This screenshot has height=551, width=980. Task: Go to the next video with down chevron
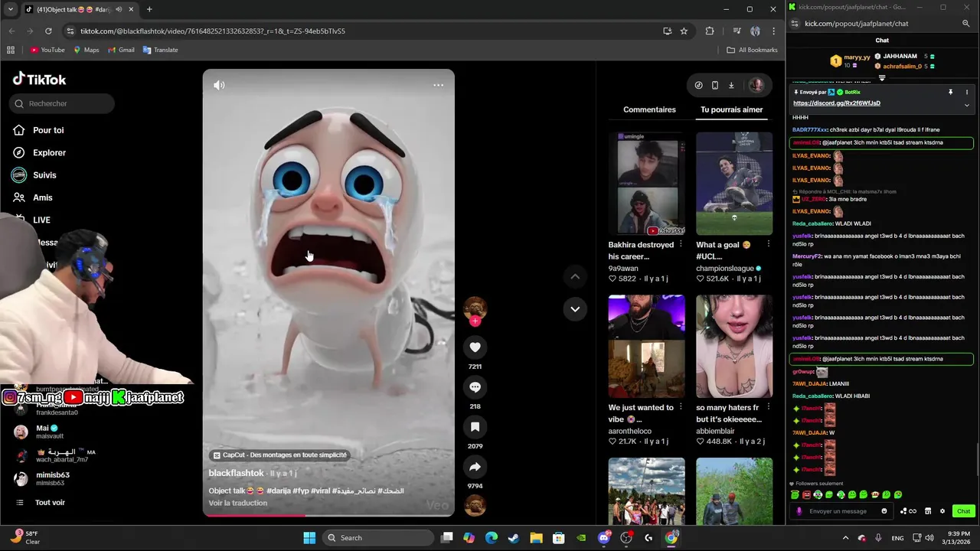tap(575, 309)
